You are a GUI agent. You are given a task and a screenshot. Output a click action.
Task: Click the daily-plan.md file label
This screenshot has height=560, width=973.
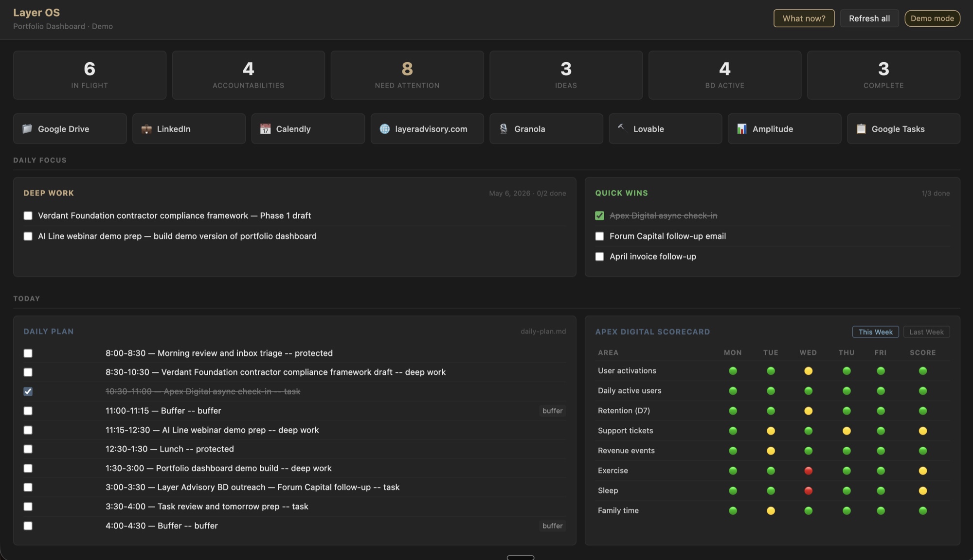pyautogui.click(x=543, y=332)
